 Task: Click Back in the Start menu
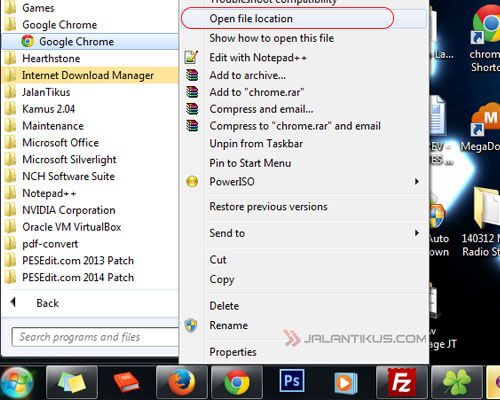(47, 303)
